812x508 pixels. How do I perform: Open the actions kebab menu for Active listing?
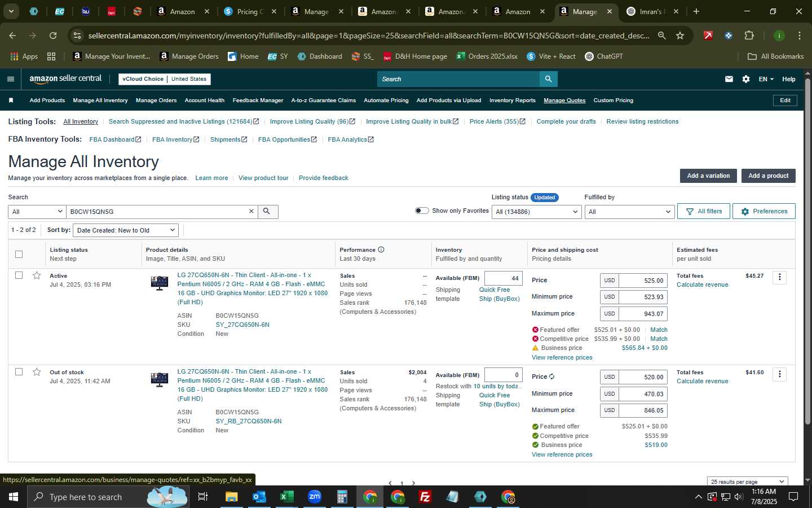(780, 277)
